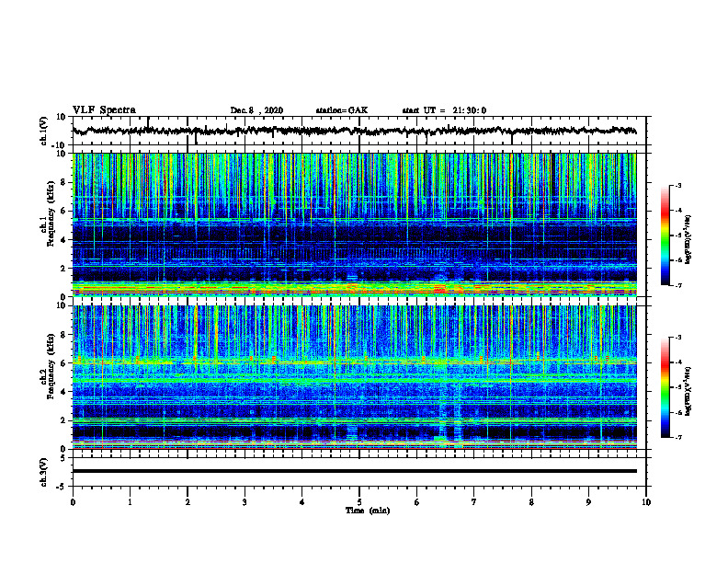Click the "10" time axis tick label

(646, 502)
